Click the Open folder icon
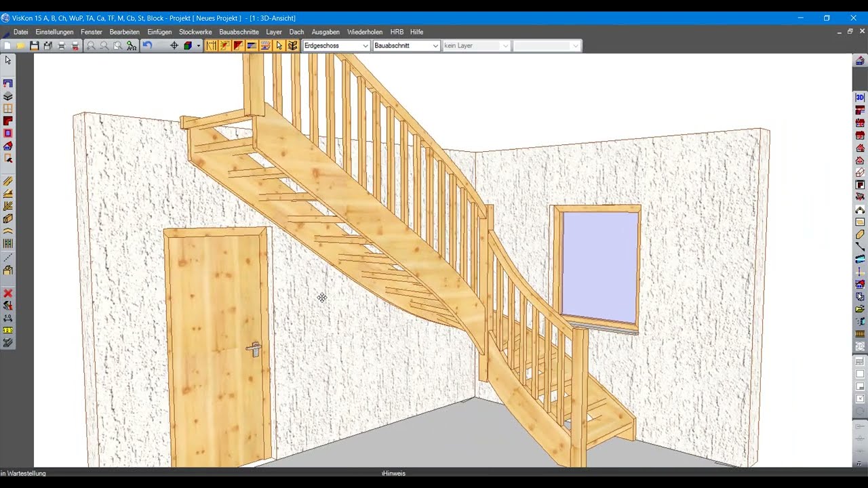This screenshot has width=868, height=488. [x=20, y=45]
